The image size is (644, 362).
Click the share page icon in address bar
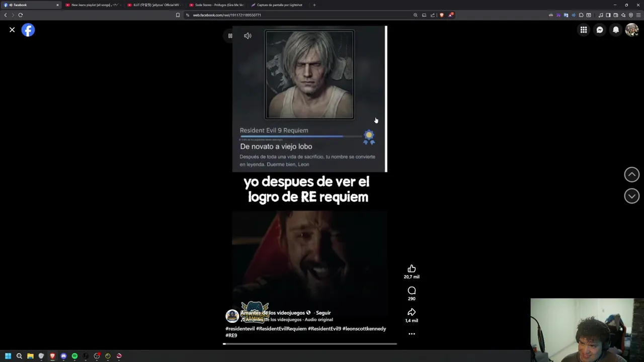[x=433, y=15]
